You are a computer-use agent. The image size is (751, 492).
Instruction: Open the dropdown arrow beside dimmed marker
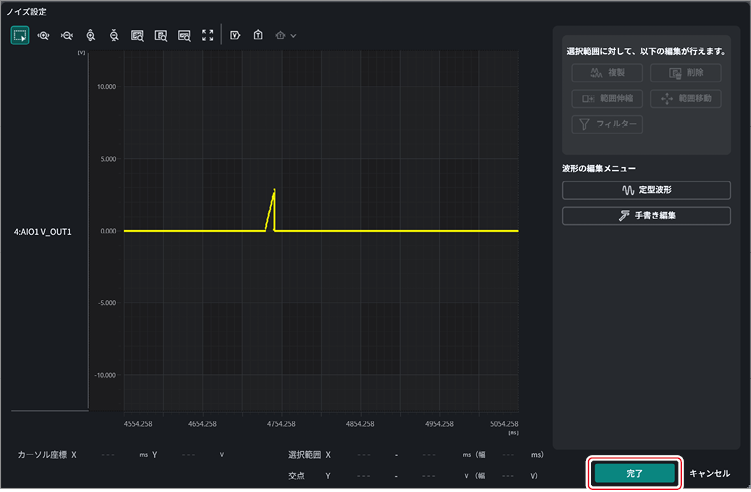pyautogui.click(x=293, y=36)
